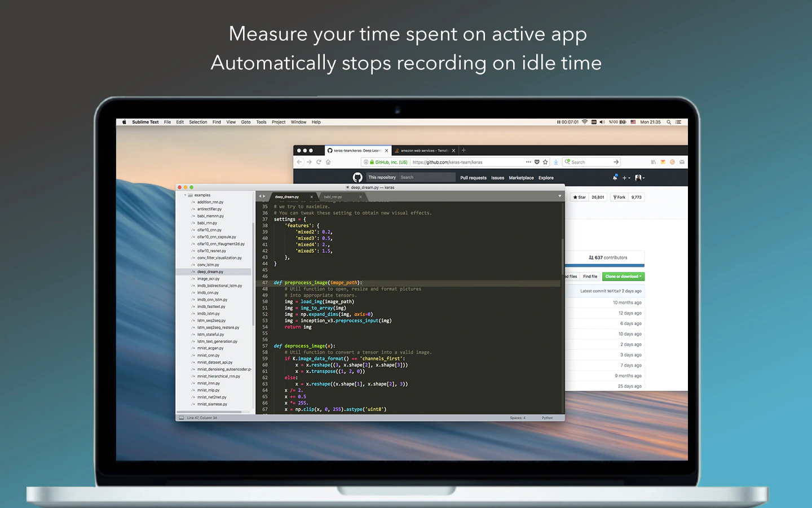The image size is (812, 508).
Task: Click the GitHub octocat logo
Action: (x=358, y=177)
